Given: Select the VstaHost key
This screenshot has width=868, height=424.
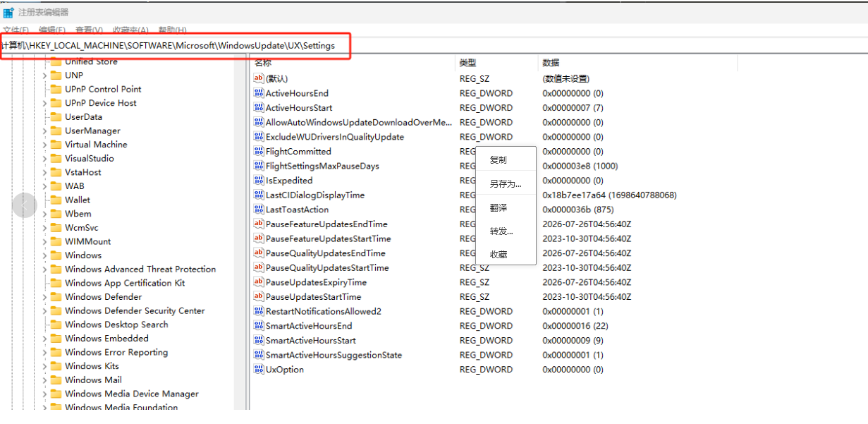Looking at the screenshot, I should tap(83, 172).
